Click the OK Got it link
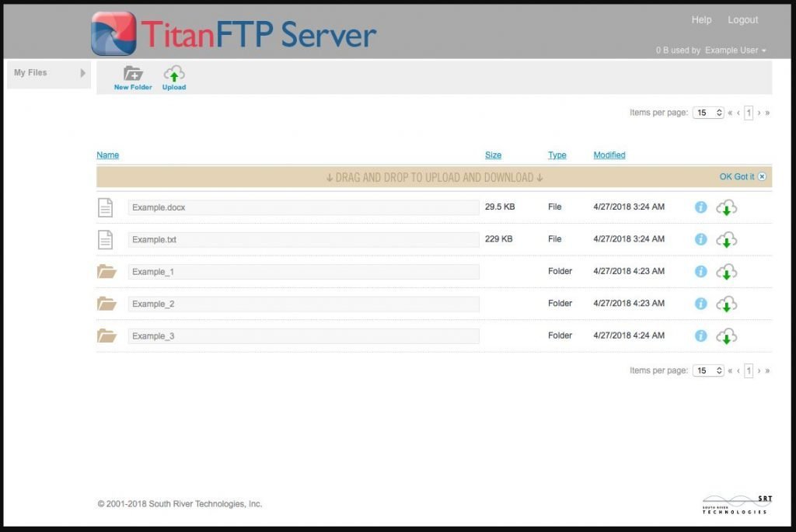The image size is (796, 532). pyautogui.click(x=735, y=176)
